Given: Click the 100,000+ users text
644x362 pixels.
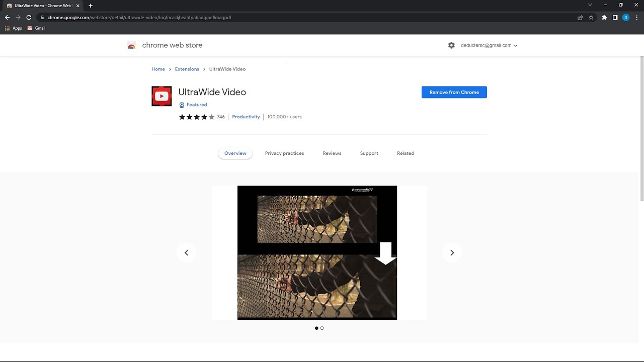Looking at the screenshot, I should [x=284, y=117].
